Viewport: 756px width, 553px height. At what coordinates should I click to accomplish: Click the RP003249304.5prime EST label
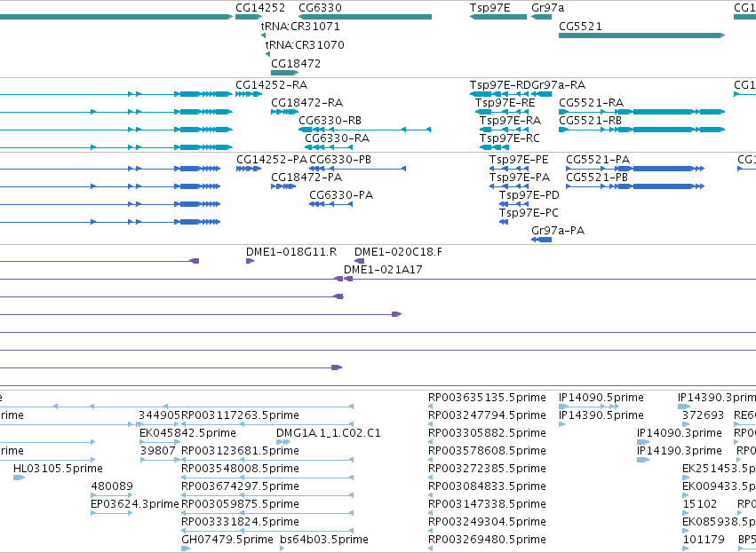point(487,522)
